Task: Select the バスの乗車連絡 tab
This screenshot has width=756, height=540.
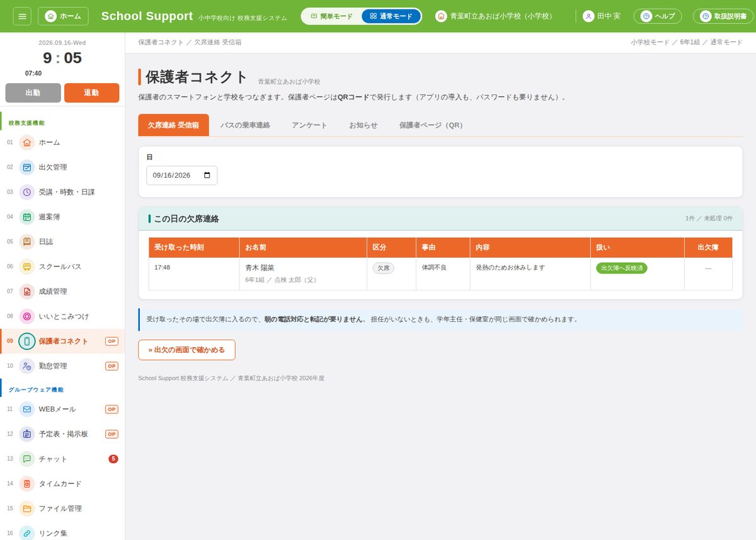Action: [x=245, y=125]
